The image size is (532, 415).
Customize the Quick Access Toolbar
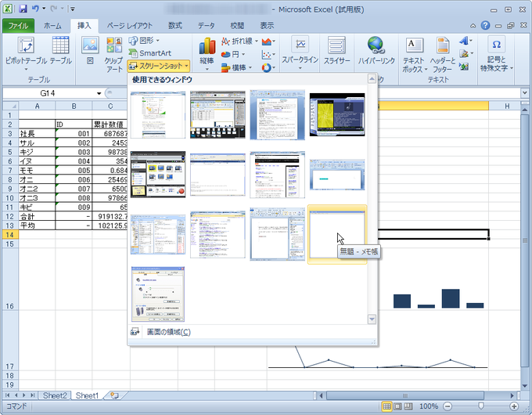73,9
